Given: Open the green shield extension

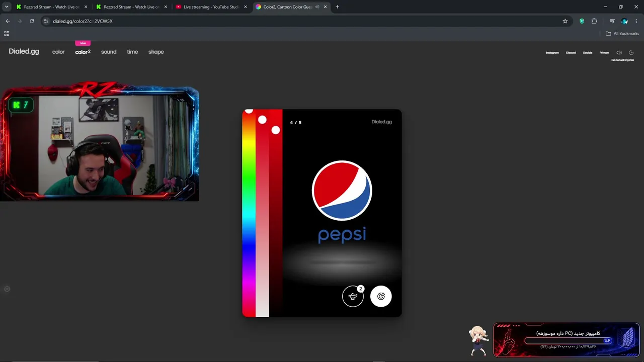Looking at the screenshot, I should coord(582,21).
